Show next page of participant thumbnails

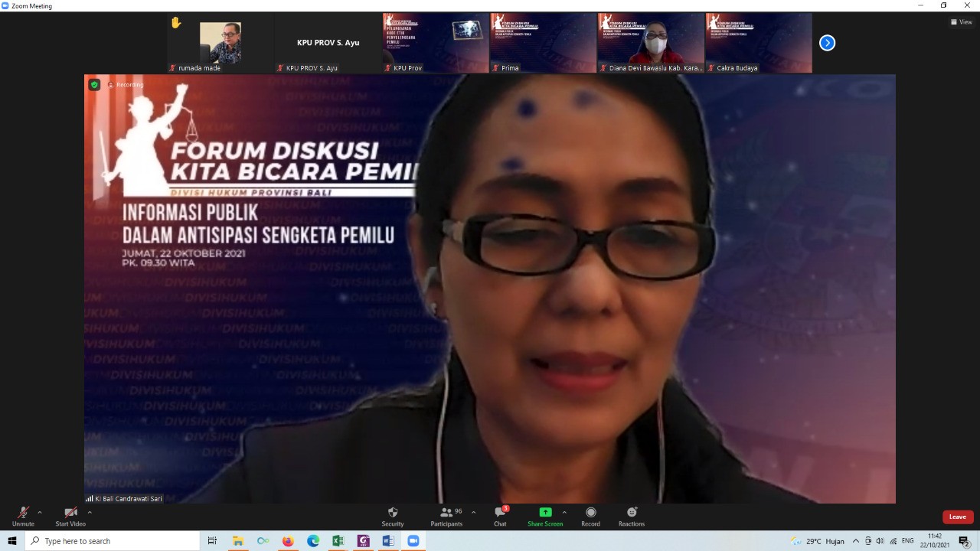click(x=827, y=43)
